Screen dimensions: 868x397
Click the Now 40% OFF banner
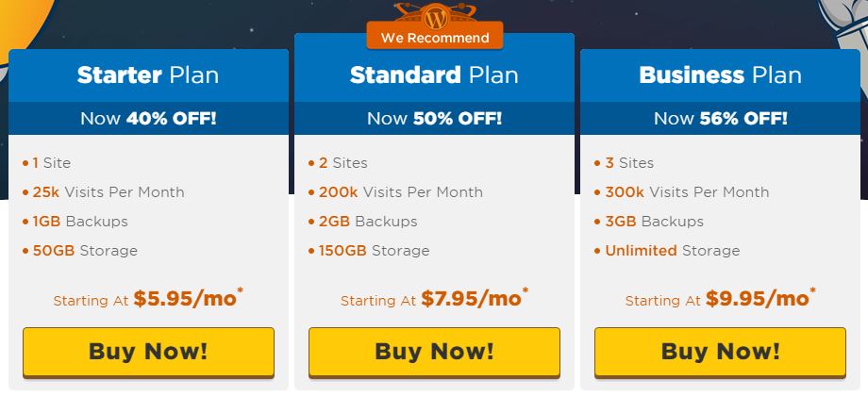148,118
